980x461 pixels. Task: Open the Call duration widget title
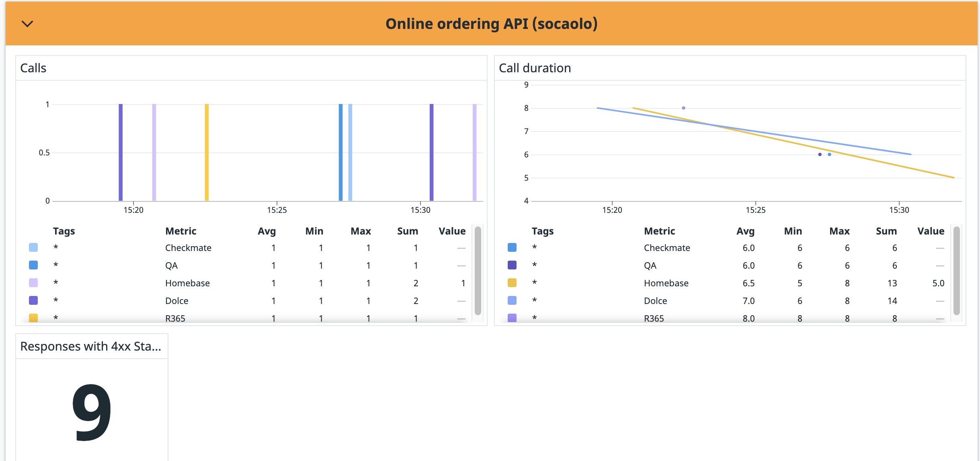[x=535, y=68]
